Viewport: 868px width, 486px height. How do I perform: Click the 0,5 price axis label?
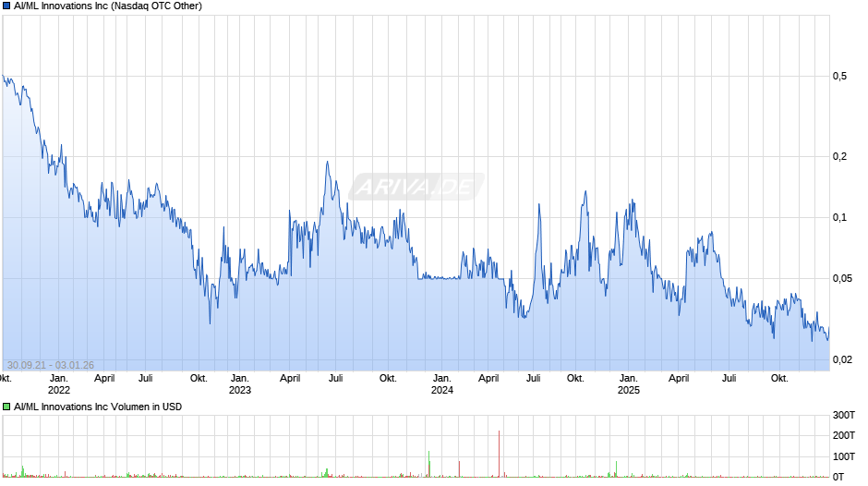click(839, 77)
